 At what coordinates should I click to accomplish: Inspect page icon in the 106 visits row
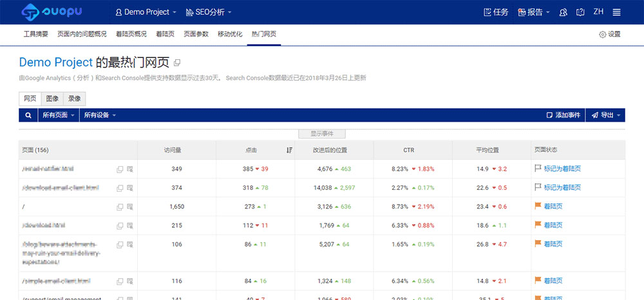(x=130, y=245)
